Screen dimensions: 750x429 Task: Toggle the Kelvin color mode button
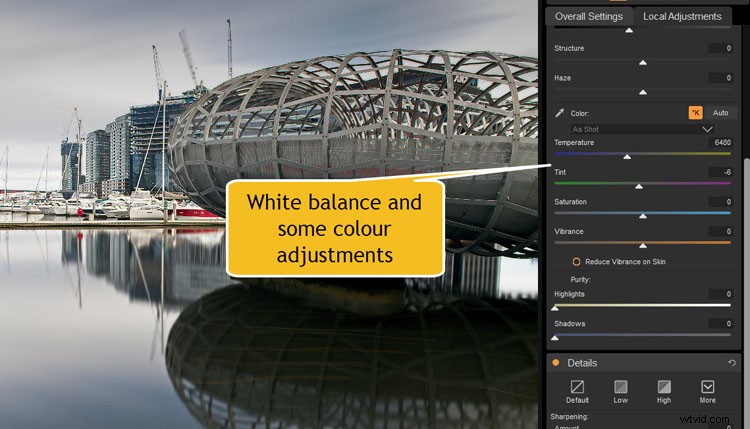(x=695, y=113)
